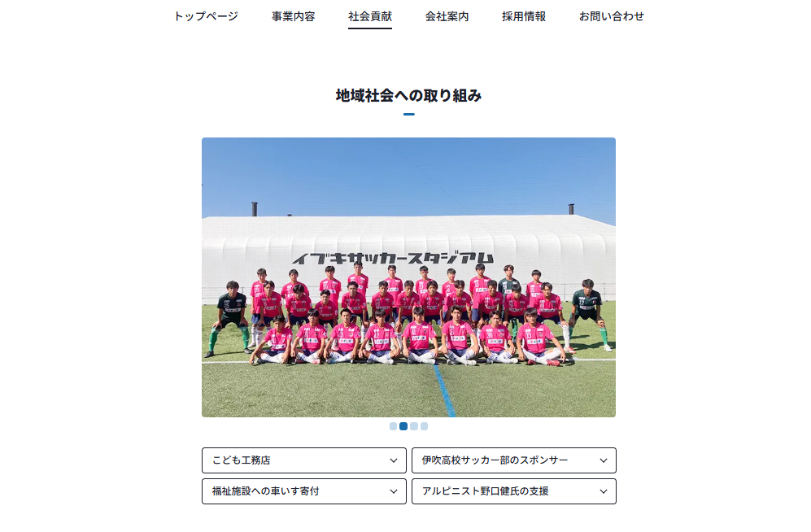Click the soccer team slideshow photo

tap(408, 277)
